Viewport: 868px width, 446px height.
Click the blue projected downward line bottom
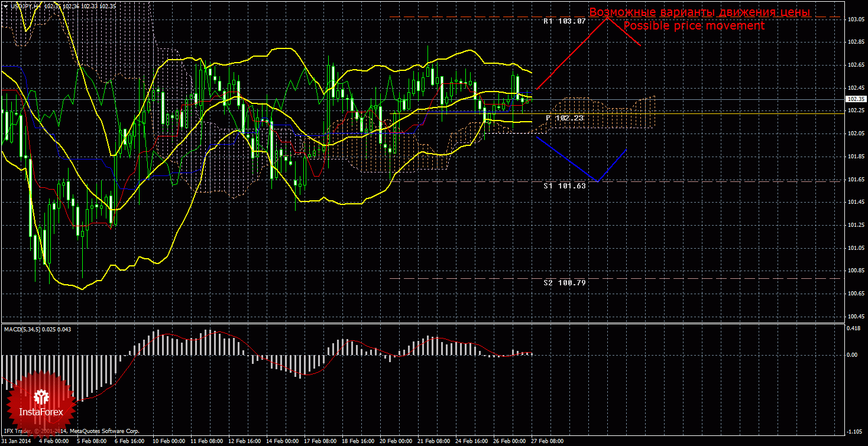tap(598, 181)
